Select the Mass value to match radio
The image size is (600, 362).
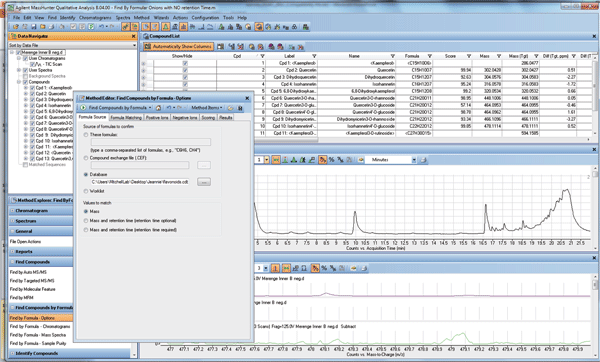[86, 211]
